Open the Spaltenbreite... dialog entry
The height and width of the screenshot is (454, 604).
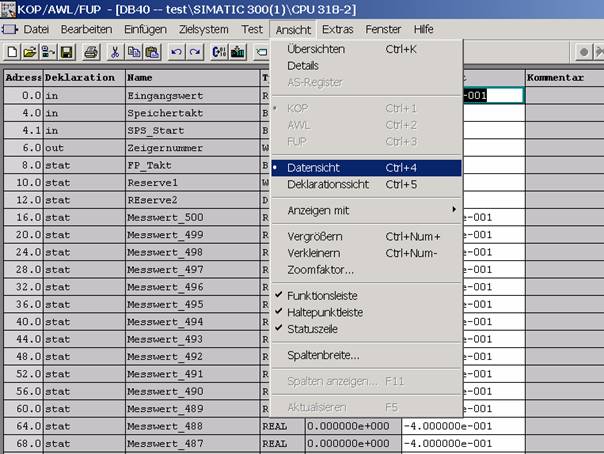(323, 354)
